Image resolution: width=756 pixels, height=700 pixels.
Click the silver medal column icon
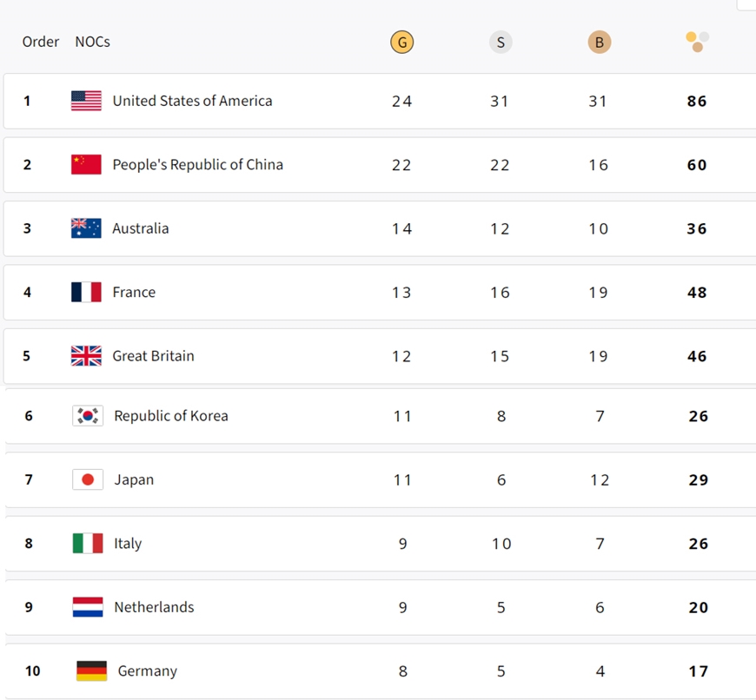[x=501, y=42]
